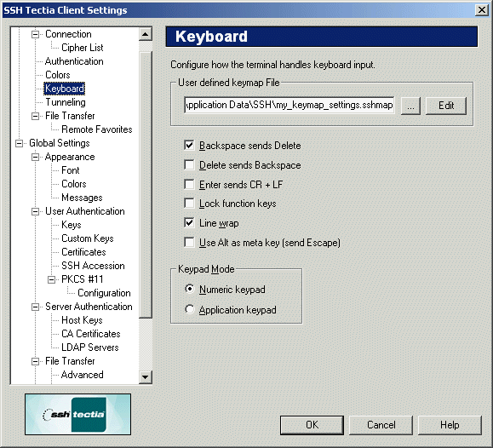The width and height of the screenshot is (493, 448).
Task: Collapse File Transfer node above Remote Favorites
Action: point(36,116)
